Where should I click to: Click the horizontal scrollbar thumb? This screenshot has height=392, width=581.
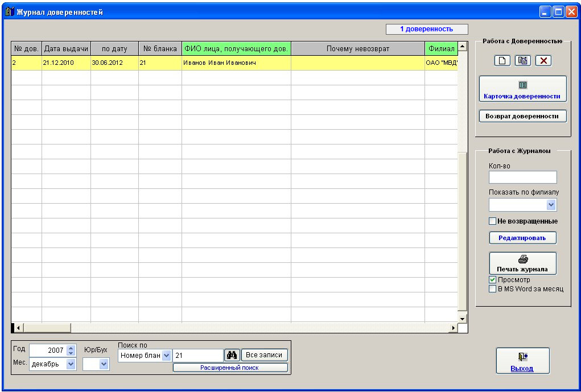tap(47, 328)
